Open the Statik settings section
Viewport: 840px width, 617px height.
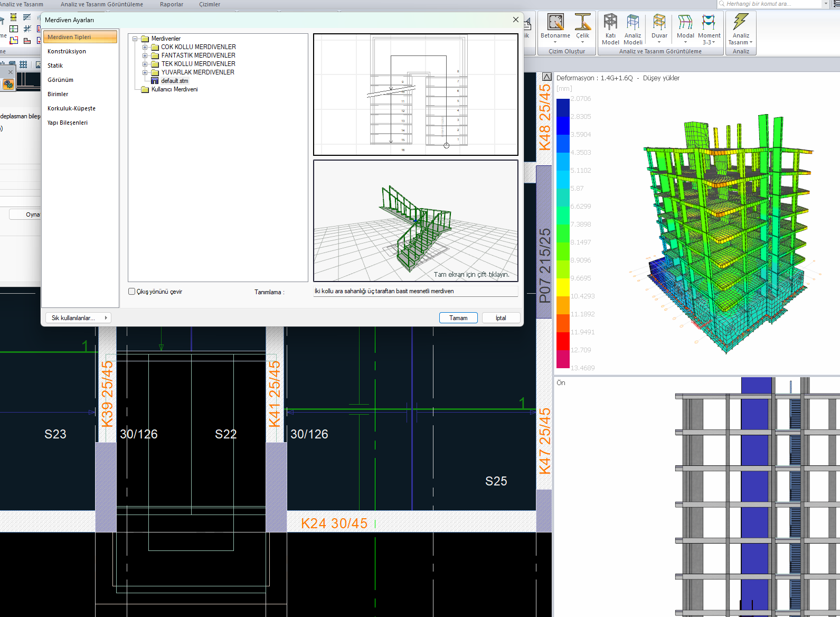(x=80, y=66)
